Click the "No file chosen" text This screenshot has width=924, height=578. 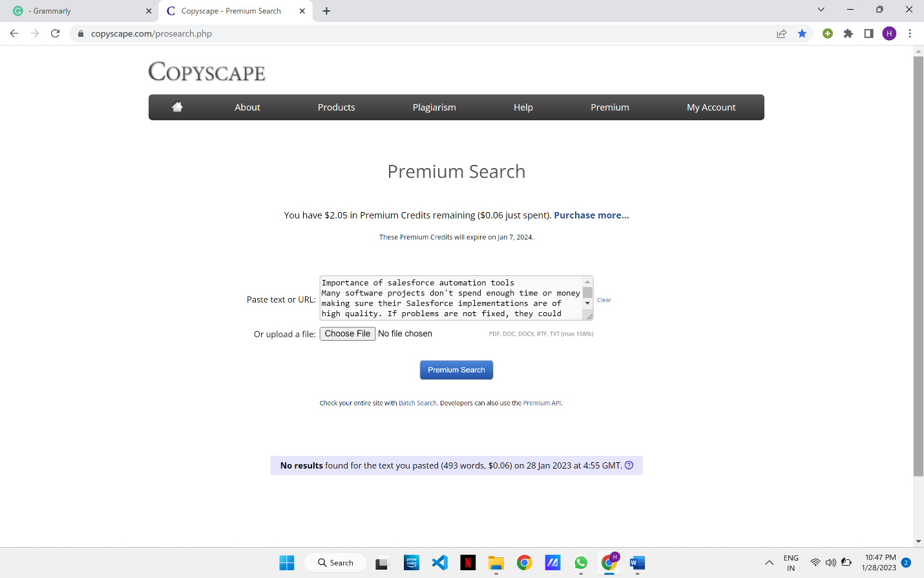[405, 334]
